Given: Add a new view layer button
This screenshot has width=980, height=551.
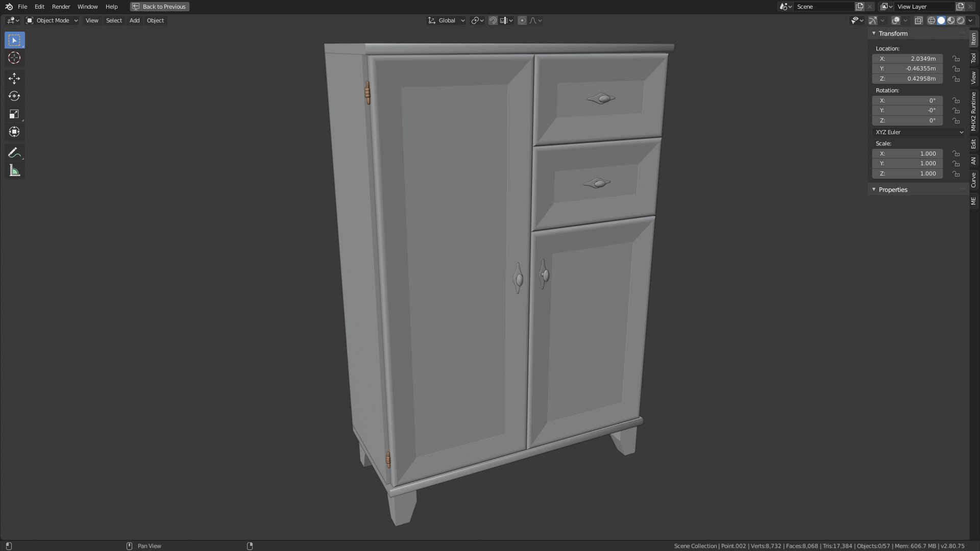Looking at the screenshot, I should pyautogui.click(x=960, y=7).
